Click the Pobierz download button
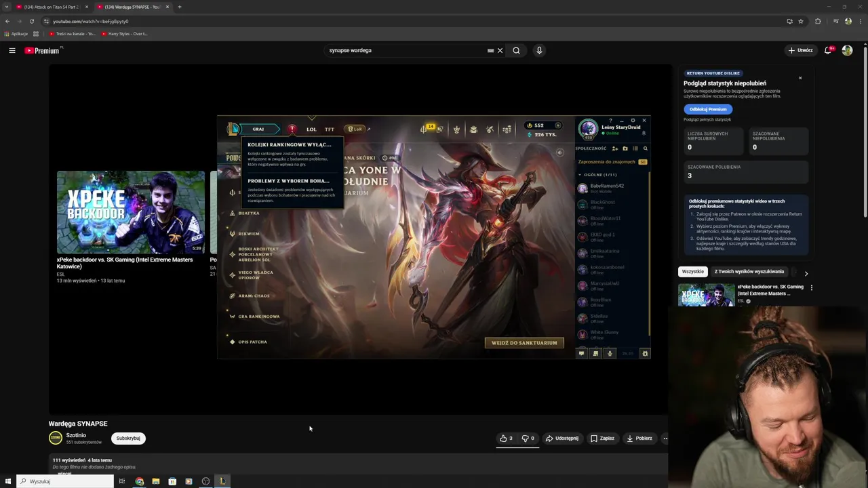This screenshot has width=868, height=488. (x=639, y=438)
